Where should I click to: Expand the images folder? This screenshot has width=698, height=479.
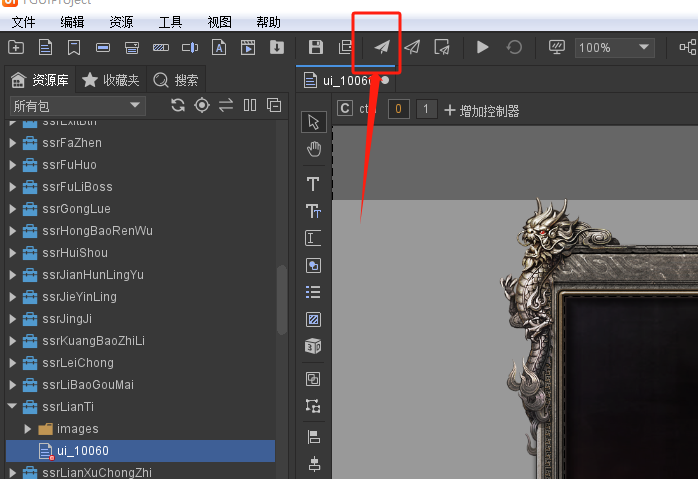click(28, 429)
